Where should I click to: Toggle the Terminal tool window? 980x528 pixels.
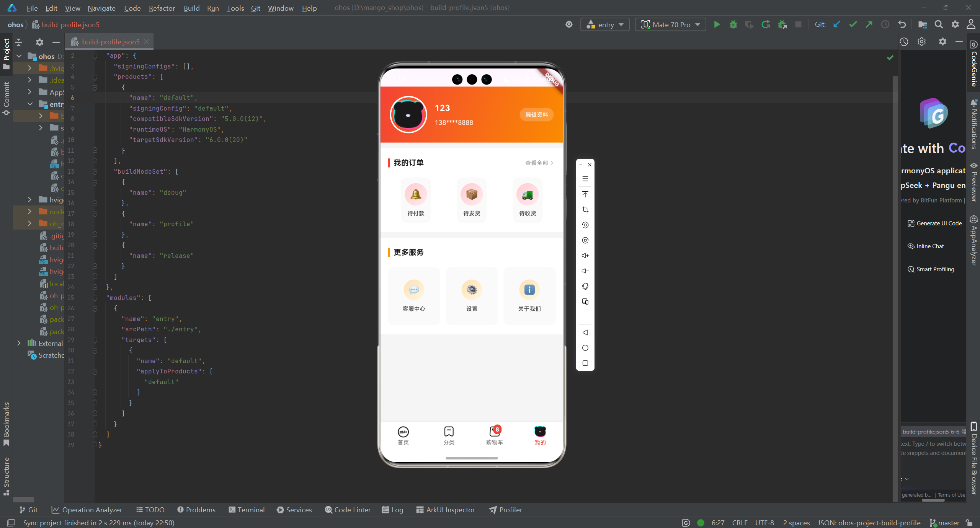coord(247,510)
